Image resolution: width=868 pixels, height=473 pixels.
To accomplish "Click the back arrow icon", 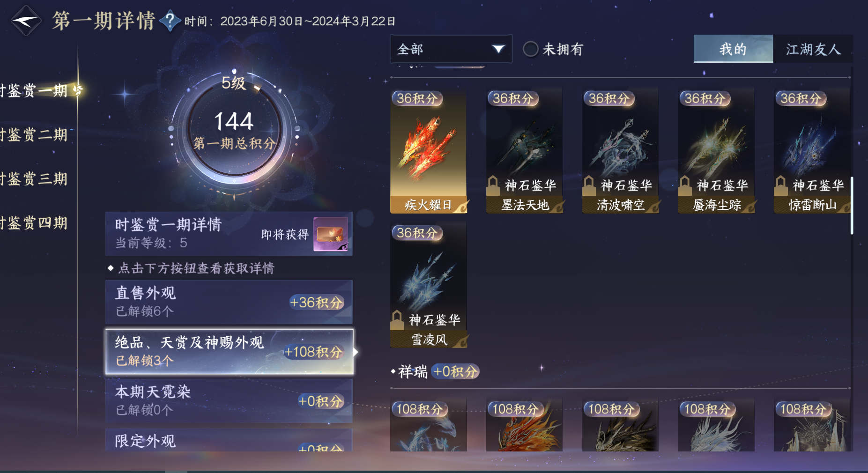I will [x=26, y=21].
